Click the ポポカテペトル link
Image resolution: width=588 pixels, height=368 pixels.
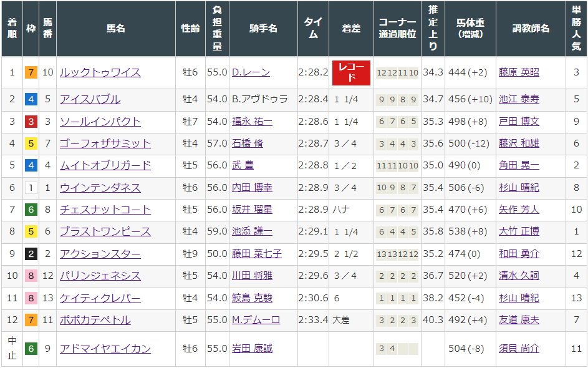coord(95,321)
